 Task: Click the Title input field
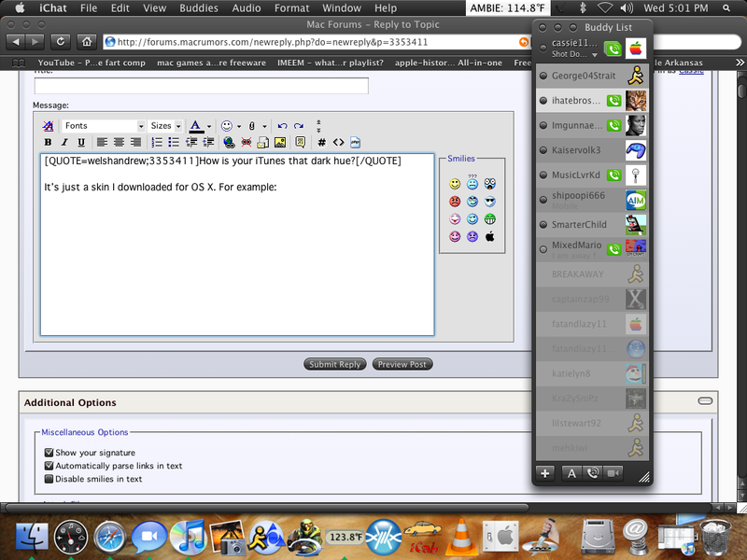201,86
